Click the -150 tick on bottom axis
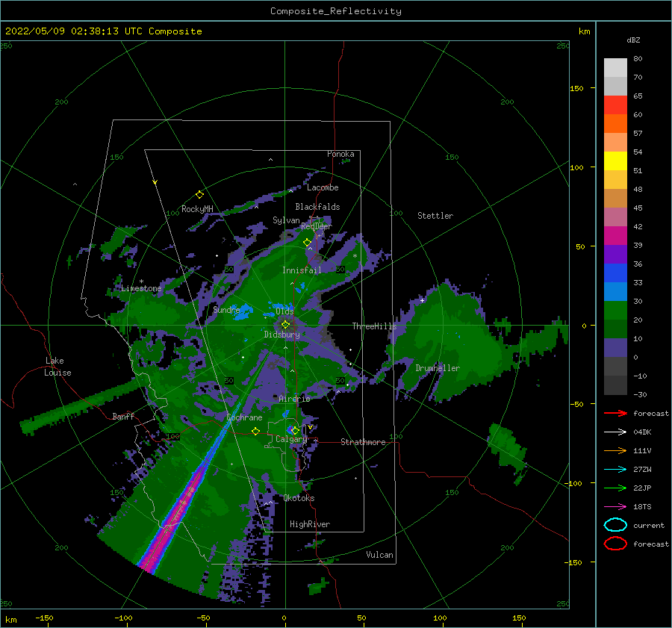This screenshot has height=628, width=672. tap(44, 618)
